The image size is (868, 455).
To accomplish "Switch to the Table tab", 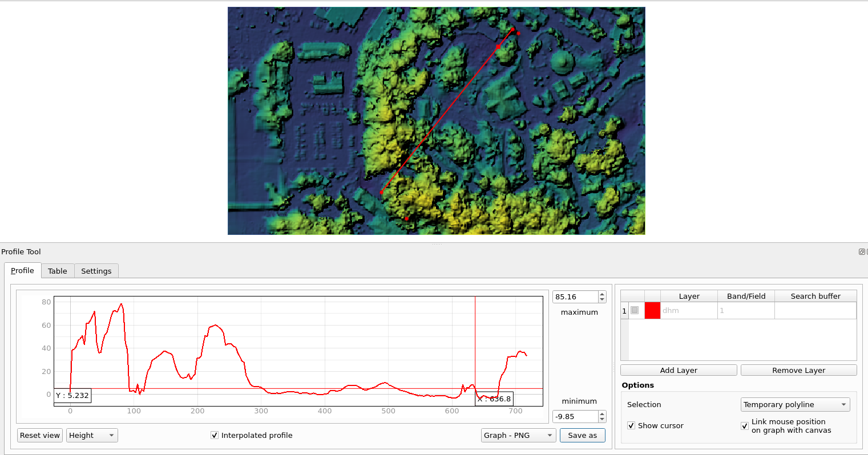I will (57, 271).
